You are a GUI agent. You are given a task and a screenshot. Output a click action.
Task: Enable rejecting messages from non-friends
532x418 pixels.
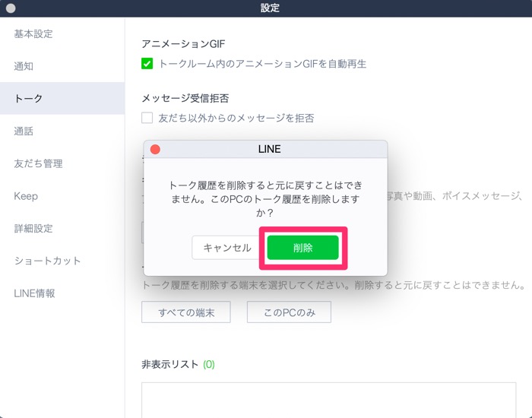pos(147,118)
